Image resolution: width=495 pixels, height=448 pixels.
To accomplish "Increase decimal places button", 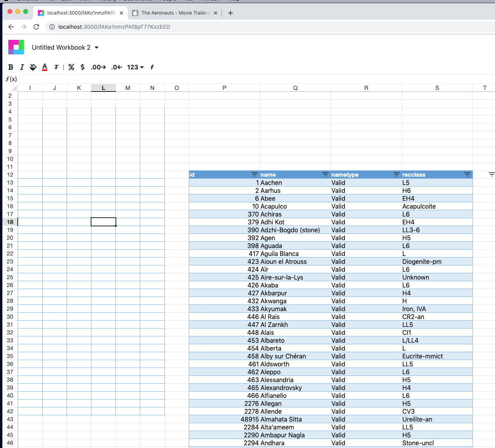I will [x=98, y=67].
